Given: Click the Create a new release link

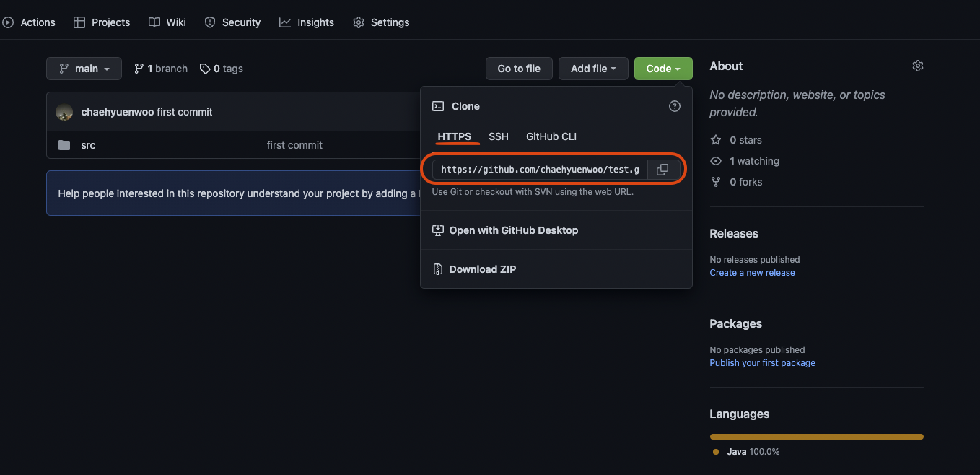Looking at the screenshot, I should coord(752,272).
